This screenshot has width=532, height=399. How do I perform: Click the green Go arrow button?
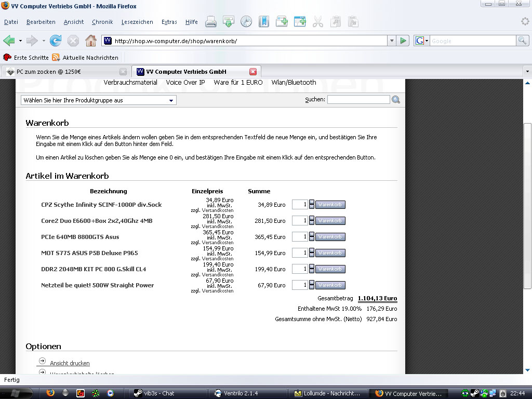[403, 41]
